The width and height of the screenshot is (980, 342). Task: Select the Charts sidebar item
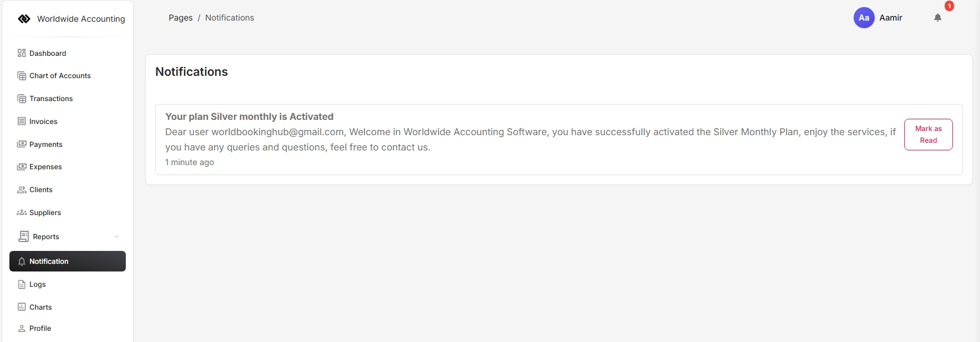41,307
